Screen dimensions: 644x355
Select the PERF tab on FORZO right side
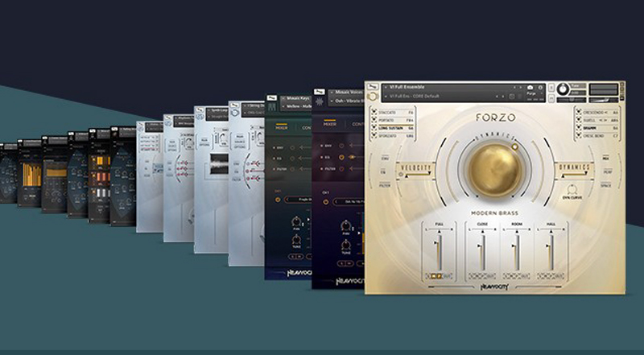[607, 171]
